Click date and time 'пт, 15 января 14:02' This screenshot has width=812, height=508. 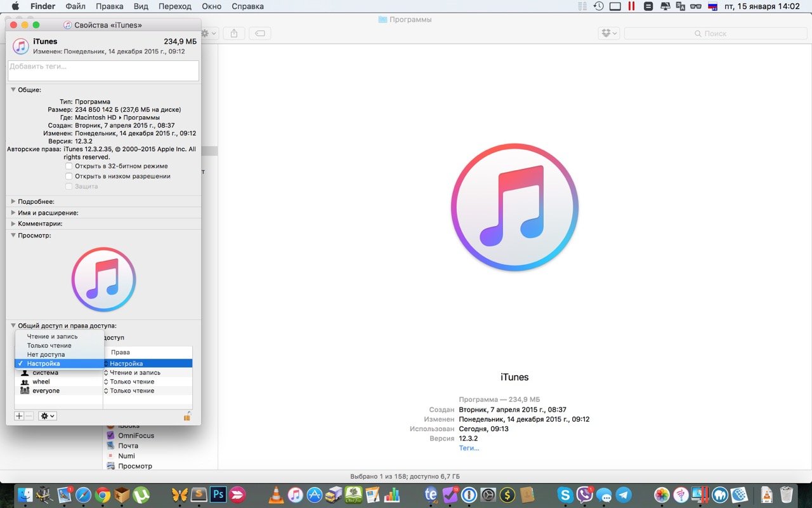pyautogui.click(x=762, y=6)
